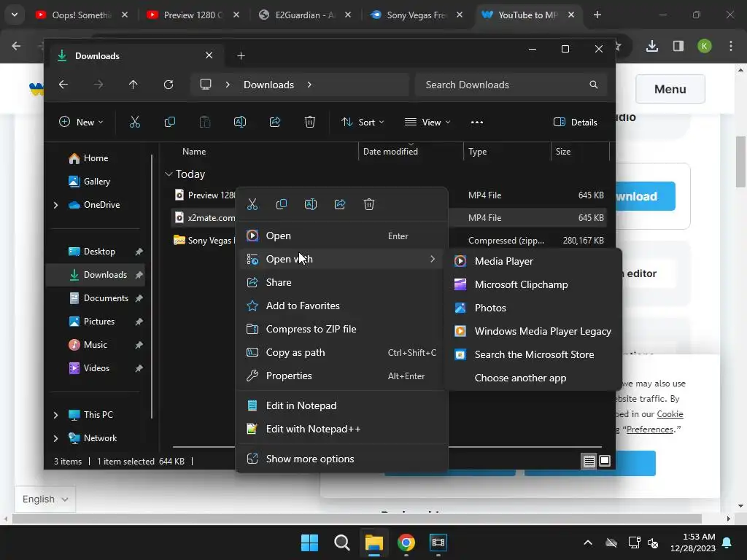747x560 pixels.
Task: Choose Compress to ZIP file
Action: click(341, 329)
